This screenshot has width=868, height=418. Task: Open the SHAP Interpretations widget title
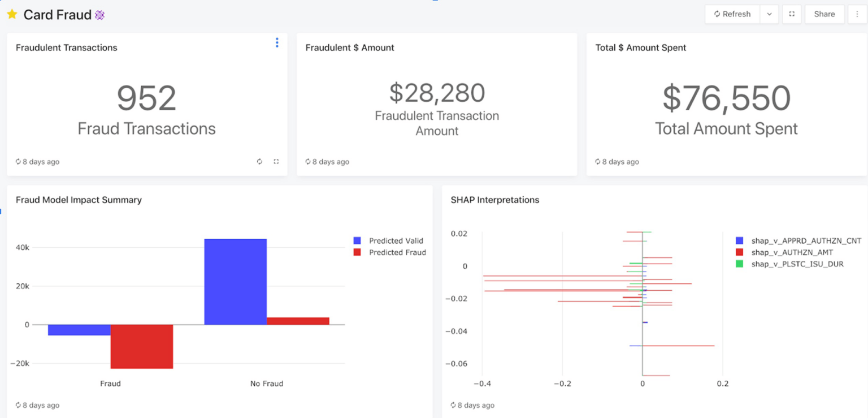495,200
